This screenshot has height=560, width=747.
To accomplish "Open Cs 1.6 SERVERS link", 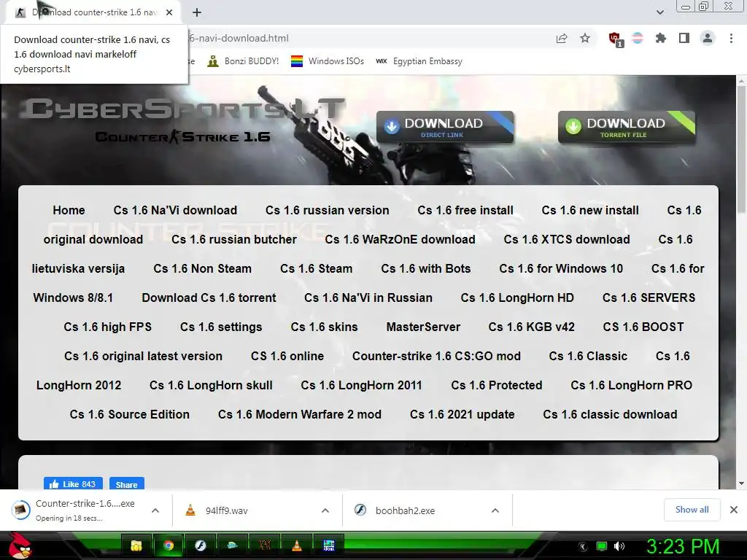I will pyautogui.click(x=649, y=297).
